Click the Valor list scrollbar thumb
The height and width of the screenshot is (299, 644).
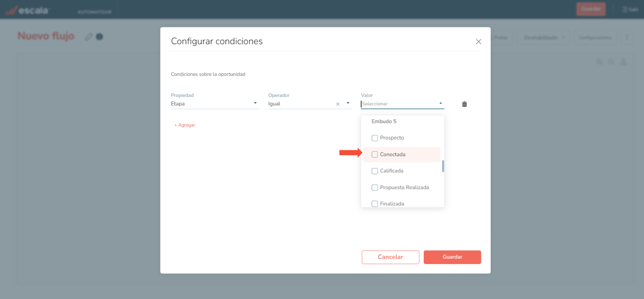pyautogui.click(x=443, y=166)
